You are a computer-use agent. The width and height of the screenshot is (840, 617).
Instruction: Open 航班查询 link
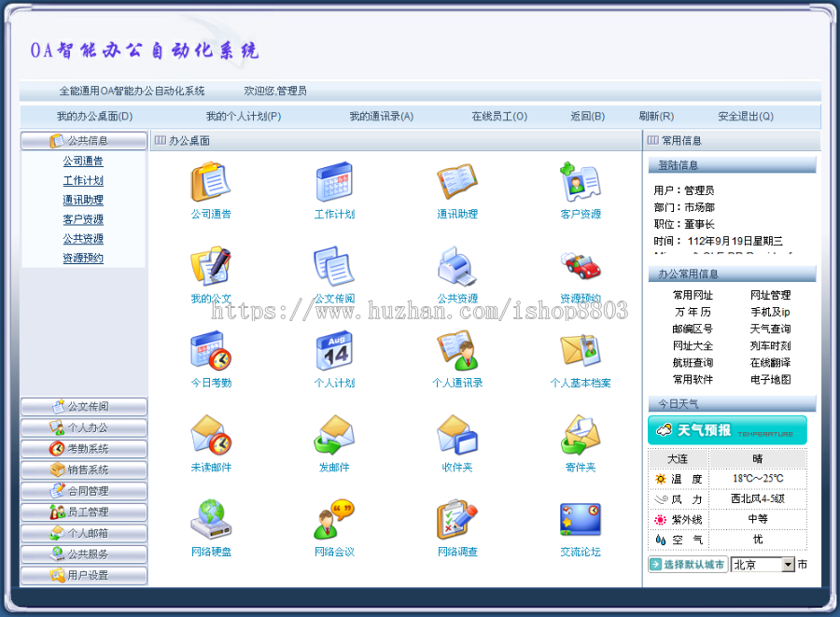(x=693, y=362)
